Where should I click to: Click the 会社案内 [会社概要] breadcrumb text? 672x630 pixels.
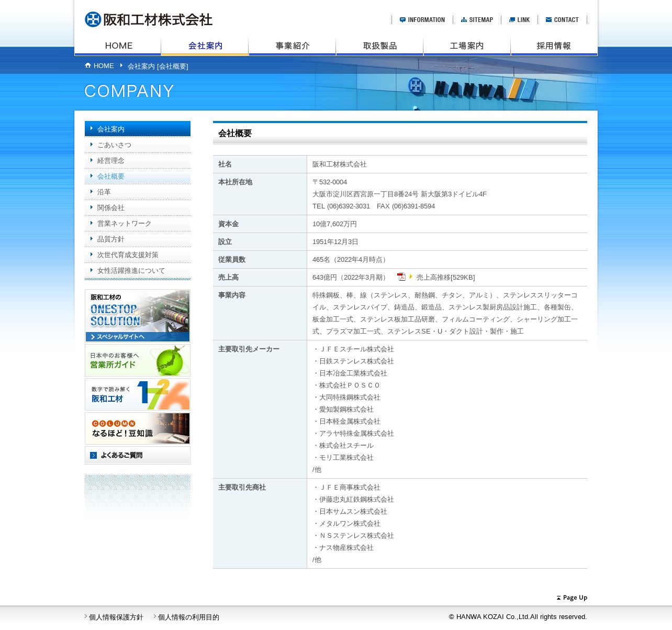click(158, 67)
